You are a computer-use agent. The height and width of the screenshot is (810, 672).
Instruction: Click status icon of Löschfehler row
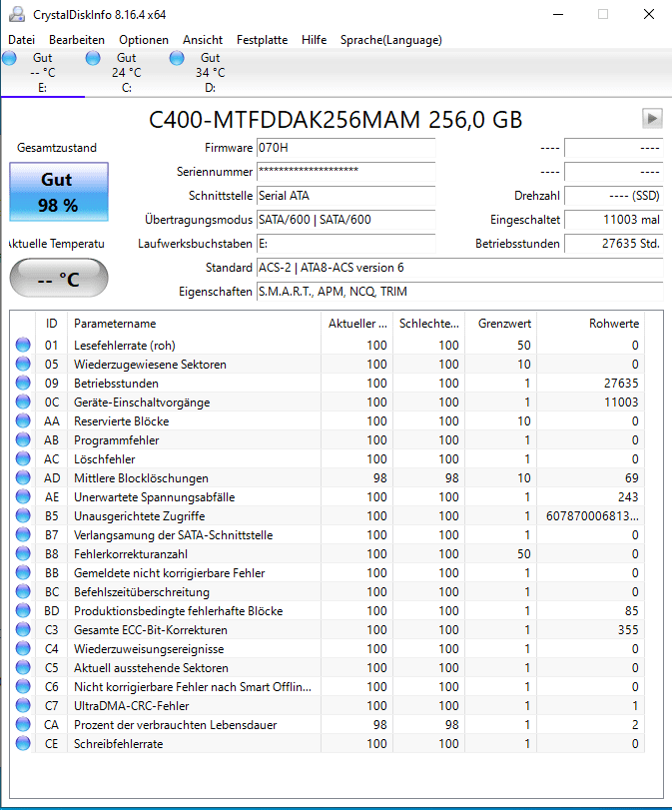(x=23, y=458)
